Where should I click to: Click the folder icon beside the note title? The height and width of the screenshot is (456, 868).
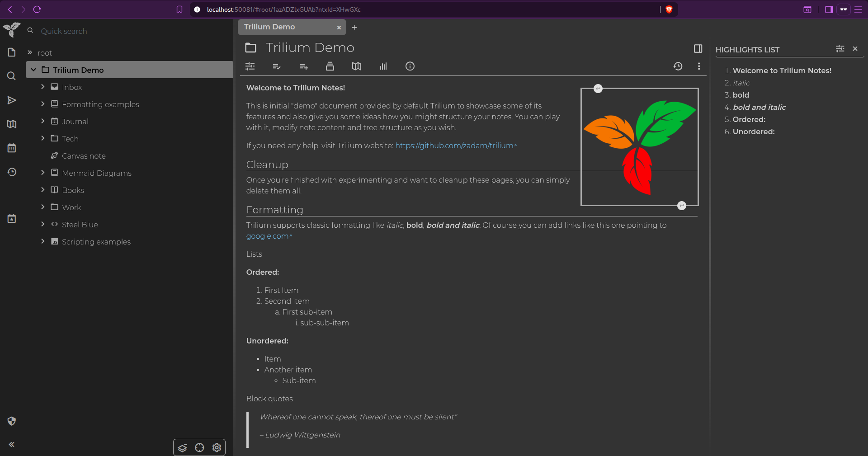coord(250,47)
